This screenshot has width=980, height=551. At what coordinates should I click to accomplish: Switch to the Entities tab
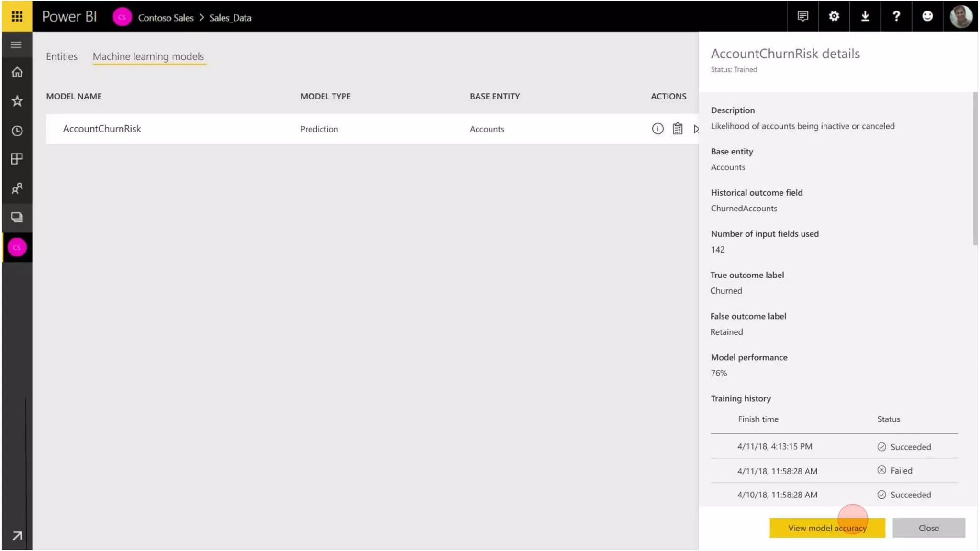point(61,56)
